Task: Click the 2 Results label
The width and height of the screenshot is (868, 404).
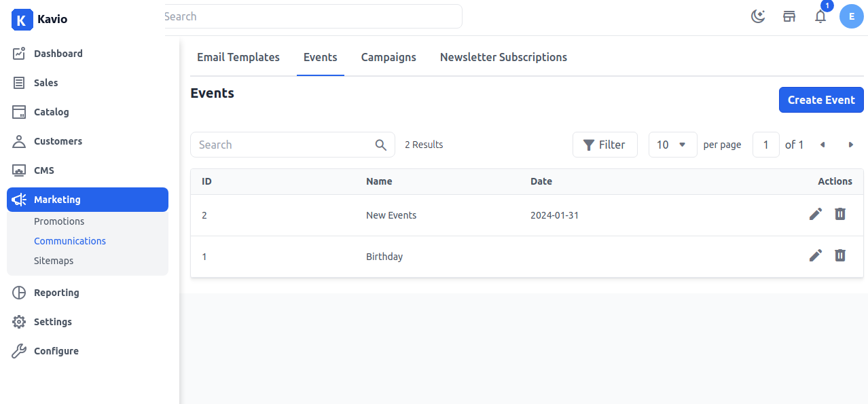Action: [x=424, y=145]
